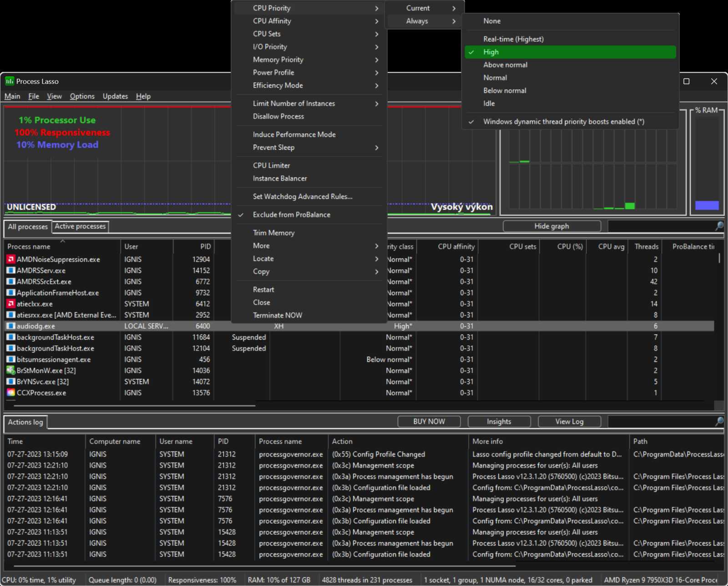Screen dimensions: 728x586
Task: Choose Induce Performance Mode
Action: [x=309, y=135]
